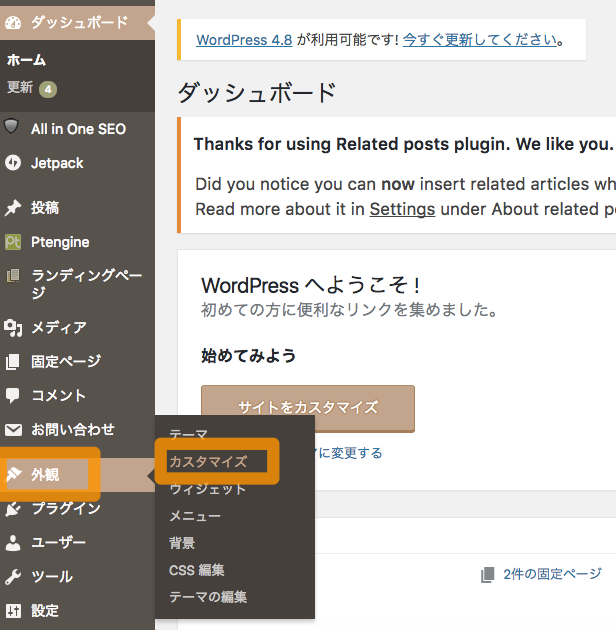This screenshot has height=630, width=616.
Task: Select 背景 in the submenu
Action: [x=182, y=543]
